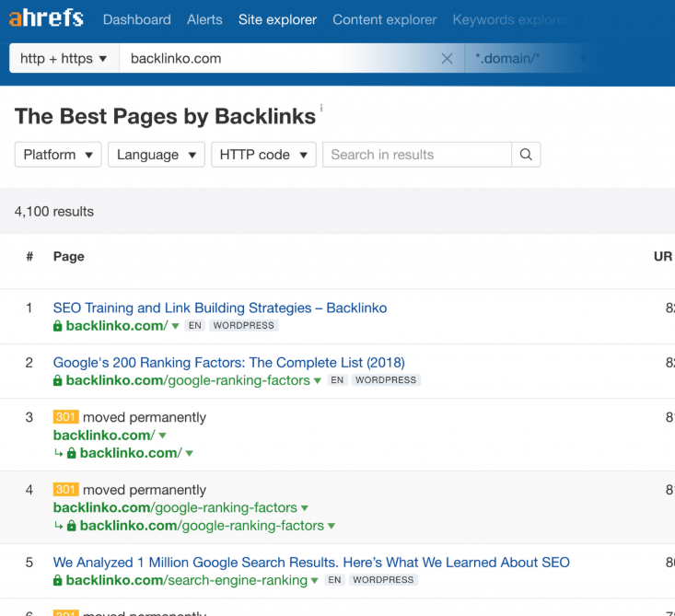Viewport: 675px width, 616px height.
Task: Open SEO Training and Link Building Strategies link
Action: [220, 308]
